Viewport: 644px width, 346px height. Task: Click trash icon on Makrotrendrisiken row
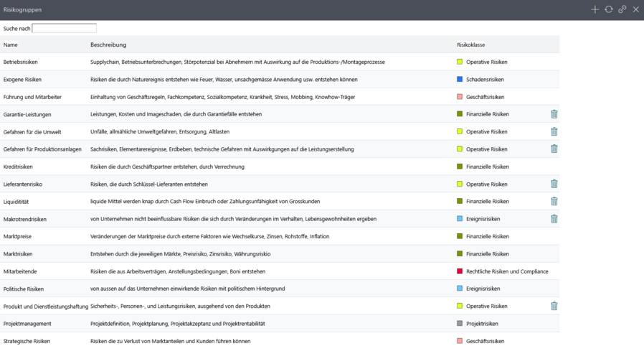coord(554,219)
